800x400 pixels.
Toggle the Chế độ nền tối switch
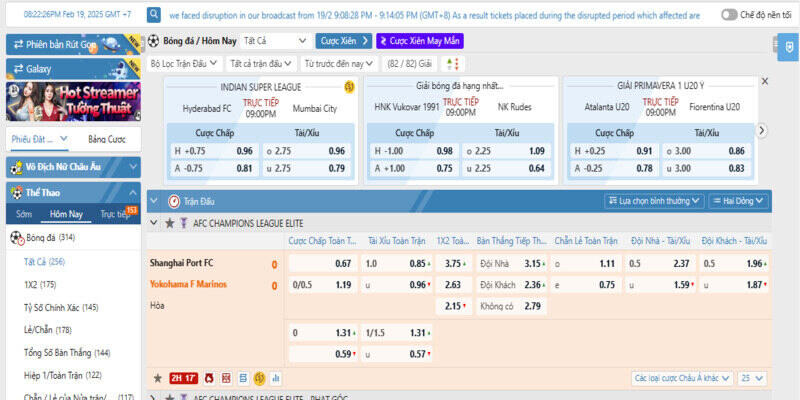click(x=729, y=15)
